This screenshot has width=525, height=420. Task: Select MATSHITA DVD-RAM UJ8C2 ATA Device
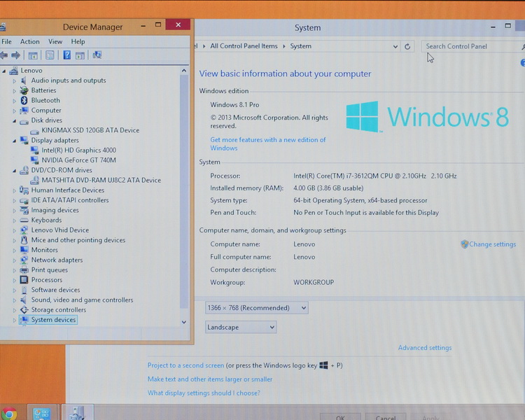[x=101, y=180]
